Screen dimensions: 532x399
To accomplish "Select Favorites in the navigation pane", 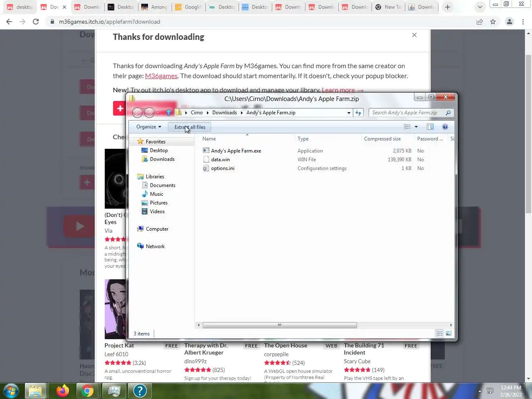I will coord(155,142).
